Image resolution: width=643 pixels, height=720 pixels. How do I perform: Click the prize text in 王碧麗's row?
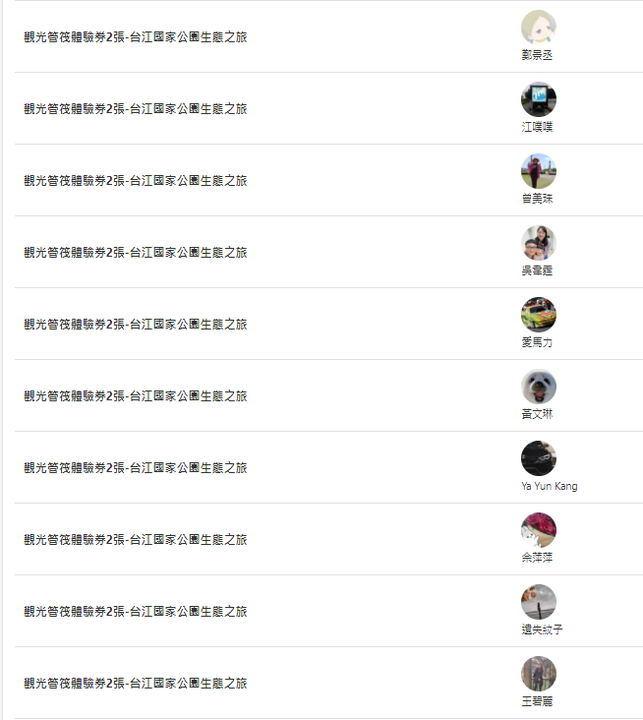tap(135, 683)
